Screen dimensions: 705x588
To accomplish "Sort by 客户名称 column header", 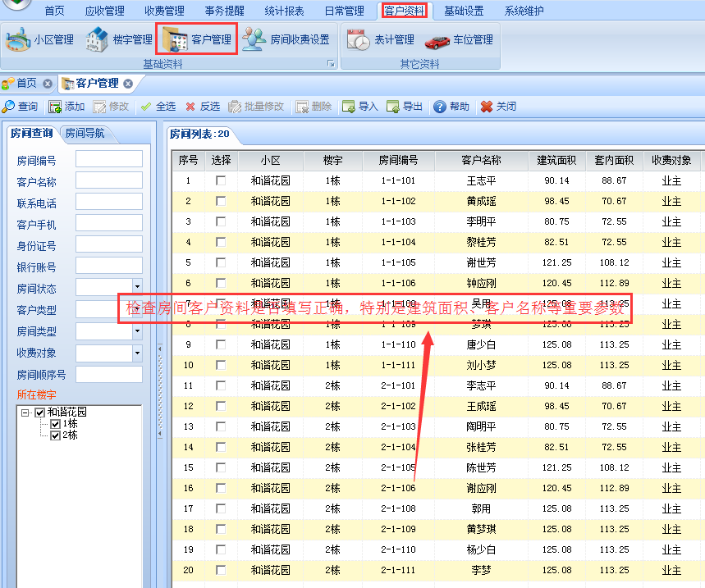I will (481, 161).
